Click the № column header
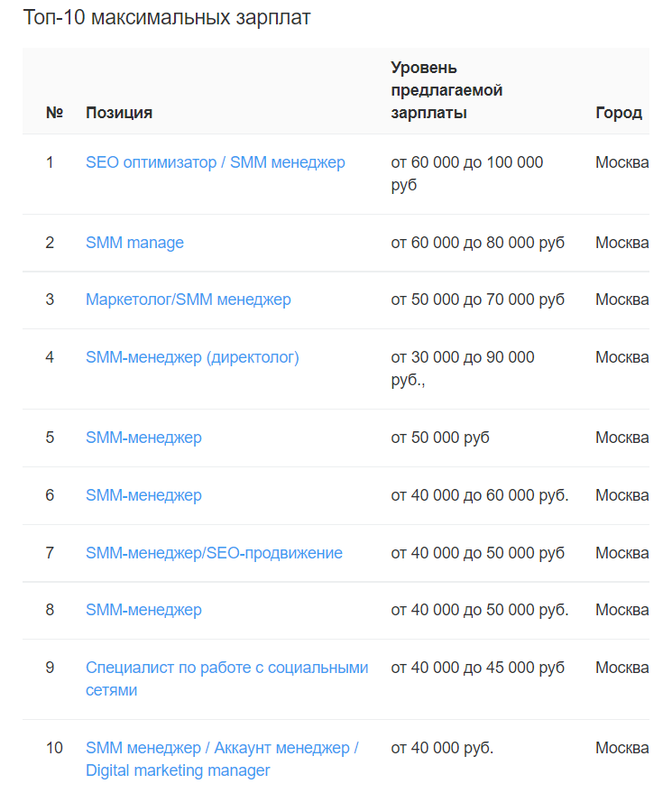 (54, 113)
